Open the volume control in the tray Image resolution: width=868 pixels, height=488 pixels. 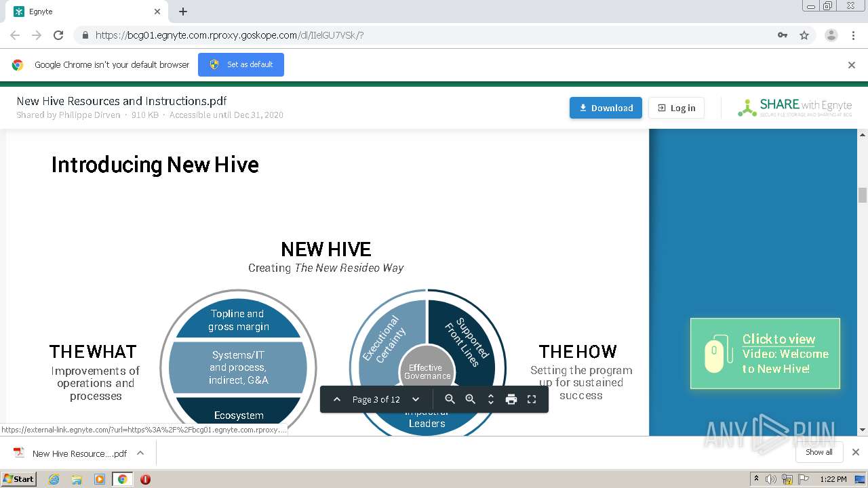pos(771,479)
